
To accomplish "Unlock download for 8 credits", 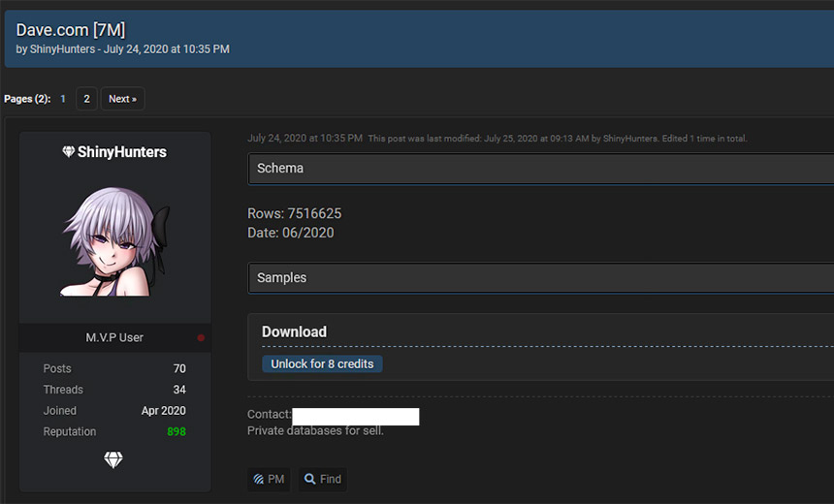I will (322, 364).
